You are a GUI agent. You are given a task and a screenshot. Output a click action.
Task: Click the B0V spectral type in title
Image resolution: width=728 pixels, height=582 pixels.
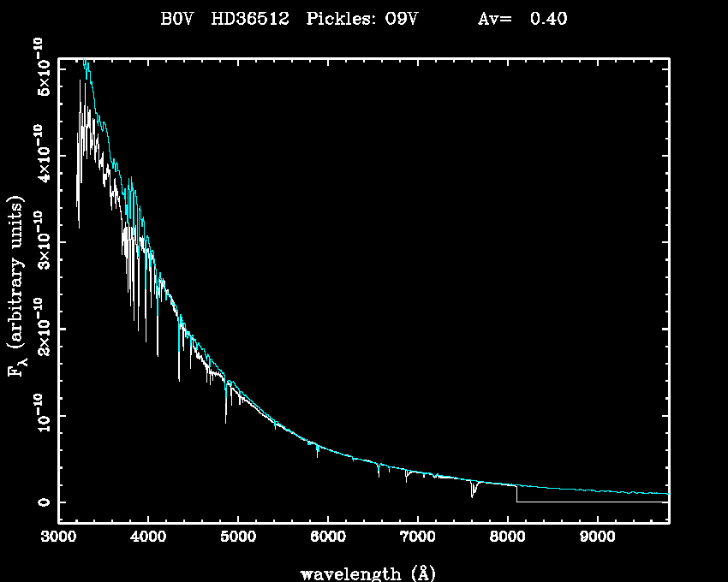(x=178, y=18)
